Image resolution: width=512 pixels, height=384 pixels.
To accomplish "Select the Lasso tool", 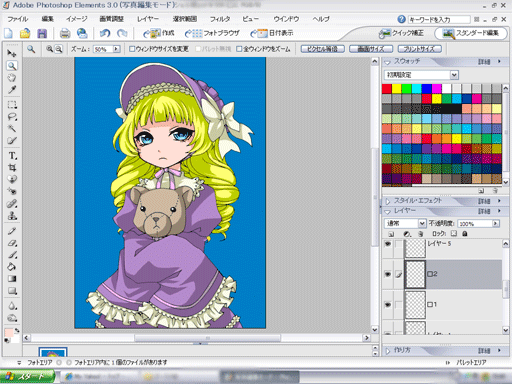I will coord(12,117).
